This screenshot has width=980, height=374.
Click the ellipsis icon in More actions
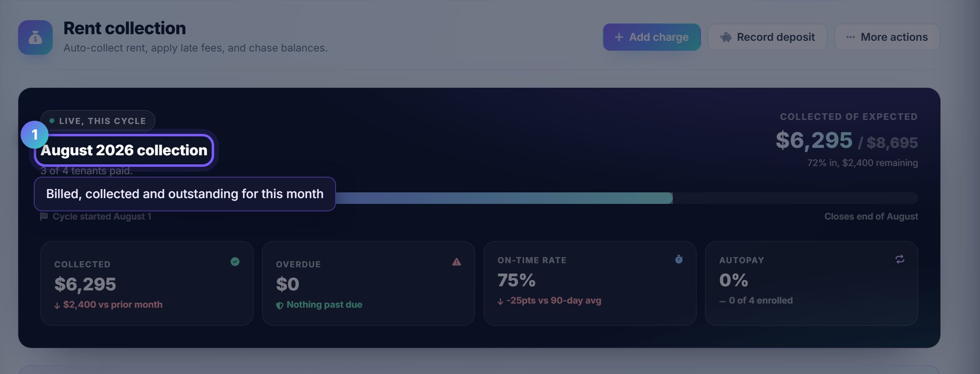coord(850,37)
